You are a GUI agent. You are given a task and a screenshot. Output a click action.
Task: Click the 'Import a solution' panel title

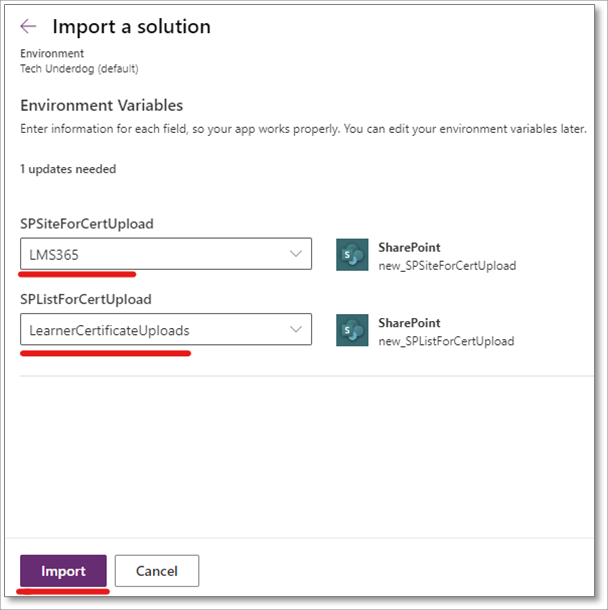(x=131, y=27)
